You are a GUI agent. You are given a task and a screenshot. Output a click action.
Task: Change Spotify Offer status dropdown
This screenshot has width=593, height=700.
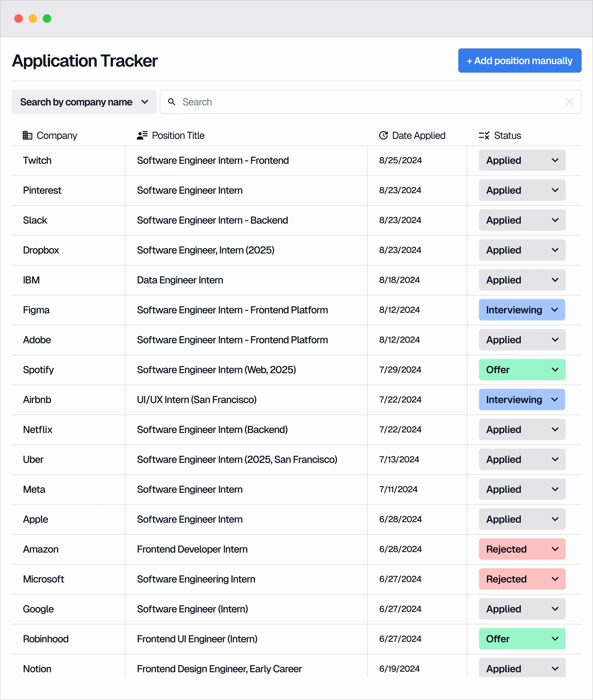tap(522, 369)
